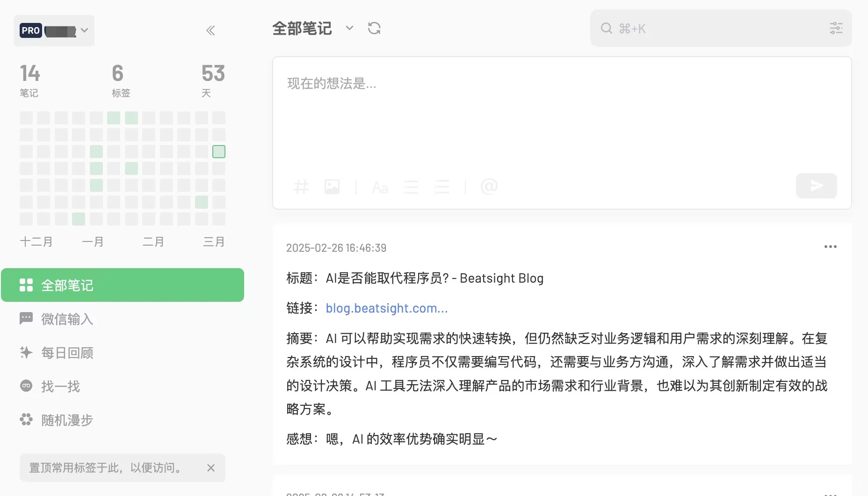Dismiss the pinned tags hint with X
Viewport: 868px width, 496px height.
click(210, 467)
